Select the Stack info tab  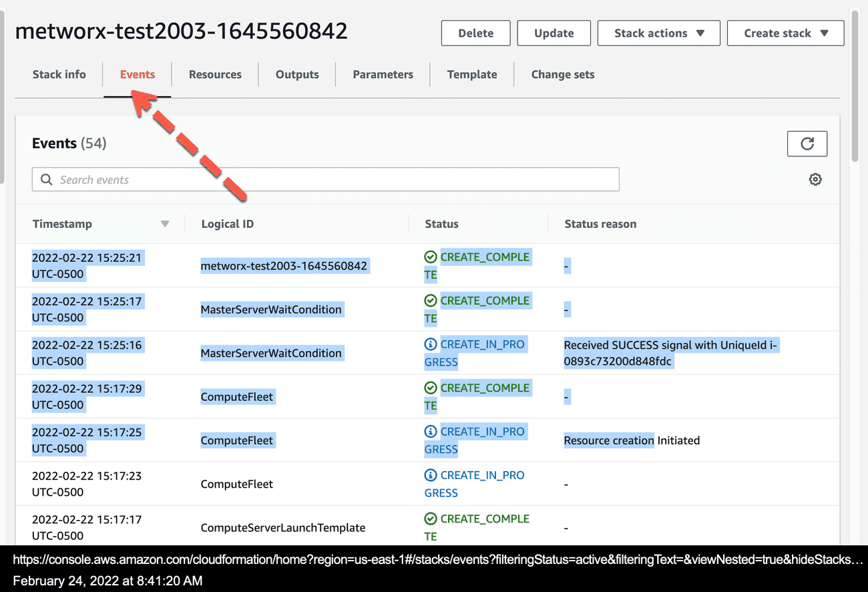click(59, 74)
